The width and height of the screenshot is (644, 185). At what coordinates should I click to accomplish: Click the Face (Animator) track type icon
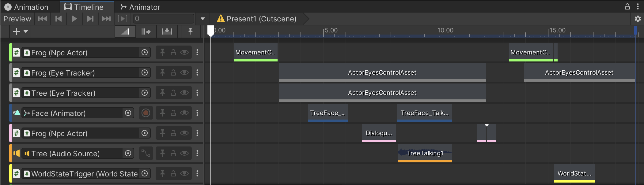(17, 113)
